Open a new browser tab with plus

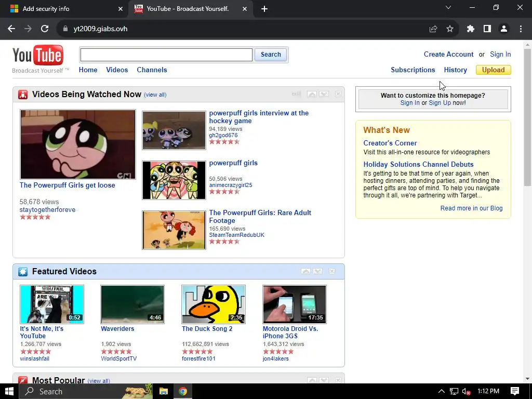coord(264,9)
